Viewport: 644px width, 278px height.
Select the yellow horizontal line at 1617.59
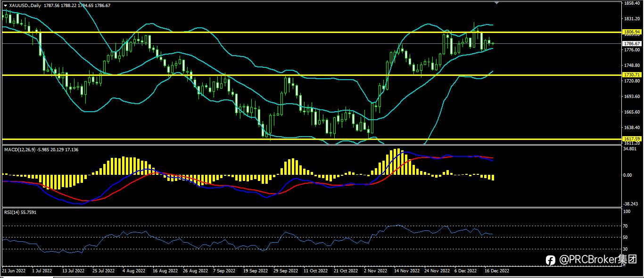point(311,139)
